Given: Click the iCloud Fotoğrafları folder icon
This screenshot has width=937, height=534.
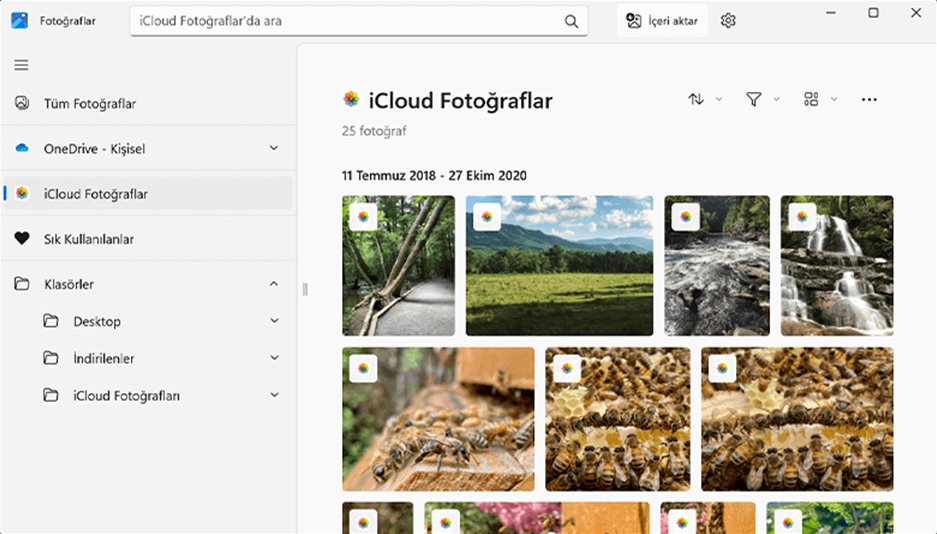Looking at the screenshot, I should [51, 395].
